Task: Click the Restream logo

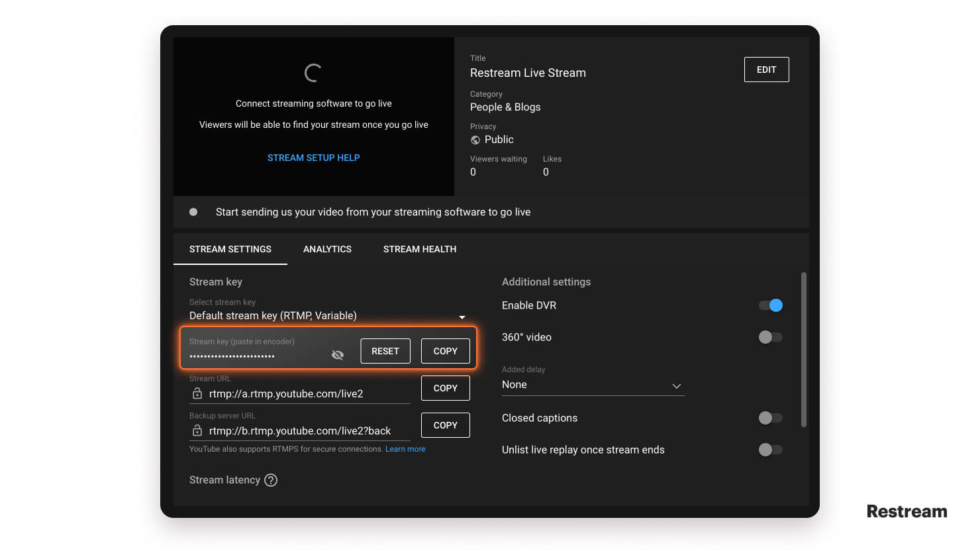Action: (906, 511)
